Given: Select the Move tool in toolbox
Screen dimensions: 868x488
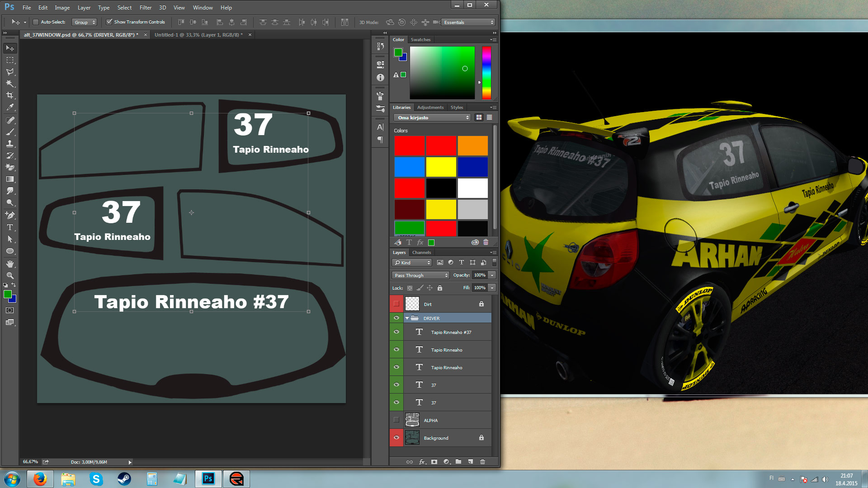Looking at the screenshot, I should click(x=10, y=48).
